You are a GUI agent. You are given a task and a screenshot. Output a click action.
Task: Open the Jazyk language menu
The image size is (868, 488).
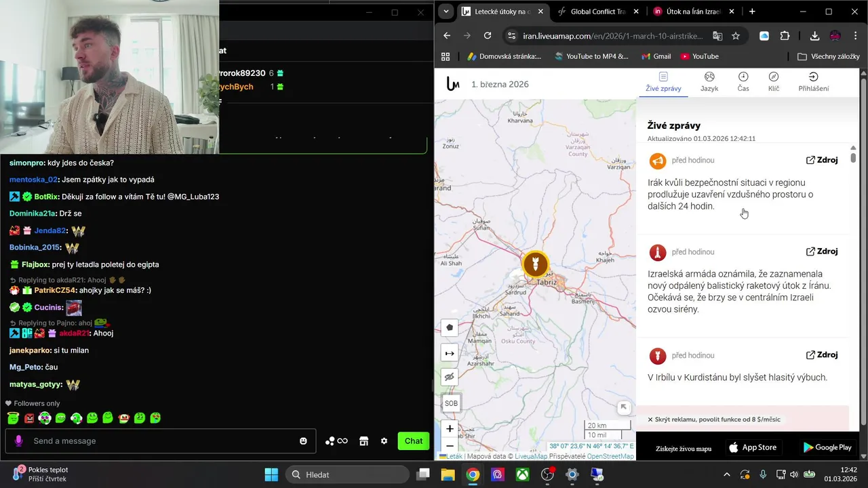pyautogui.click(x=709, y=83)
